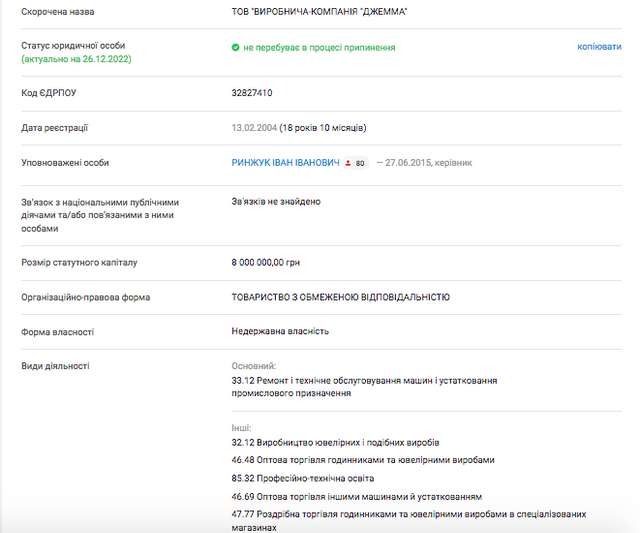Click the red person icon badge
Screen dimensions: 640x533
(348, 163)
